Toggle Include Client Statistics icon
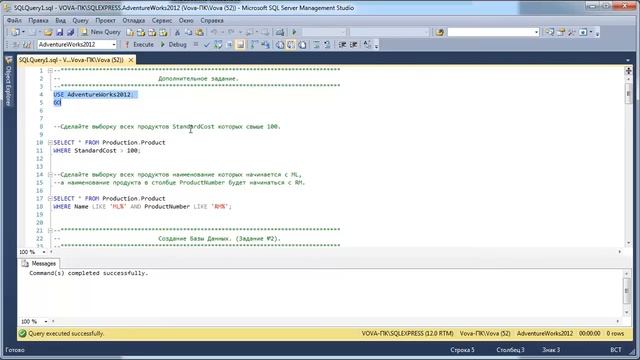Screen dimensions: 640x360 click(x=265, y=44)
